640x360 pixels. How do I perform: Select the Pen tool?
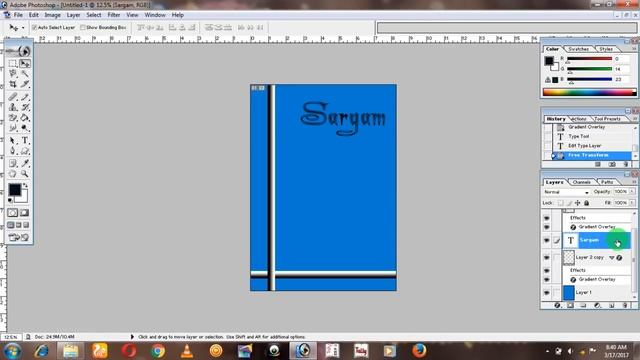coord(13,151)
